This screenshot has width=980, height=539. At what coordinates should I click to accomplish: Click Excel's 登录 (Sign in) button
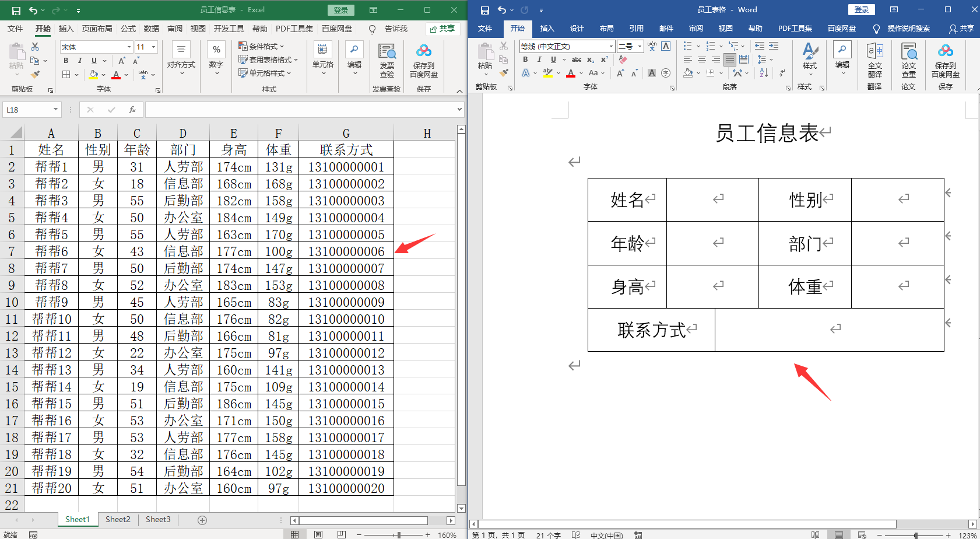pyautogui.click(x=341, y=10)
